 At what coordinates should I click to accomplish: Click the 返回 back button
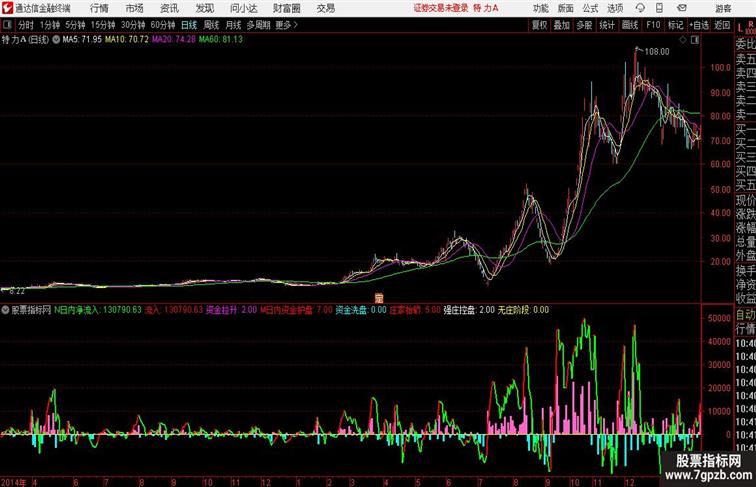pos(722,25)
